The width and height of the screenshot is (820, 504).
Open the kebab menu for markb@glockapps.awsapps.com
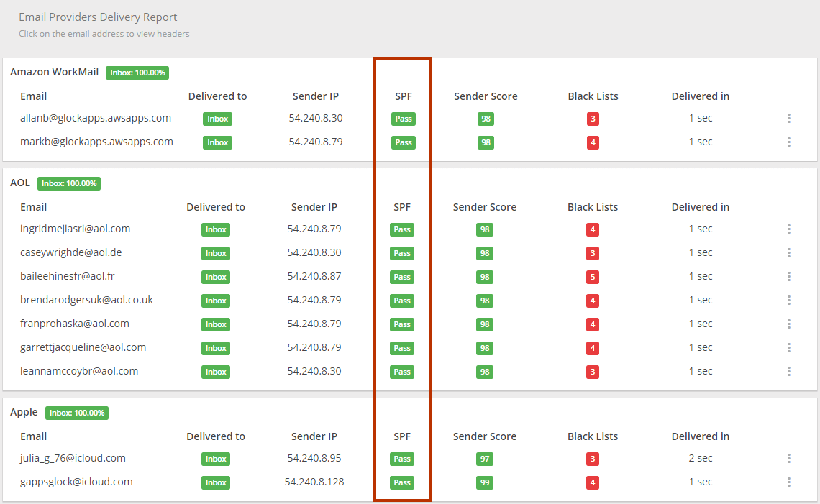(x=789, y=142)
